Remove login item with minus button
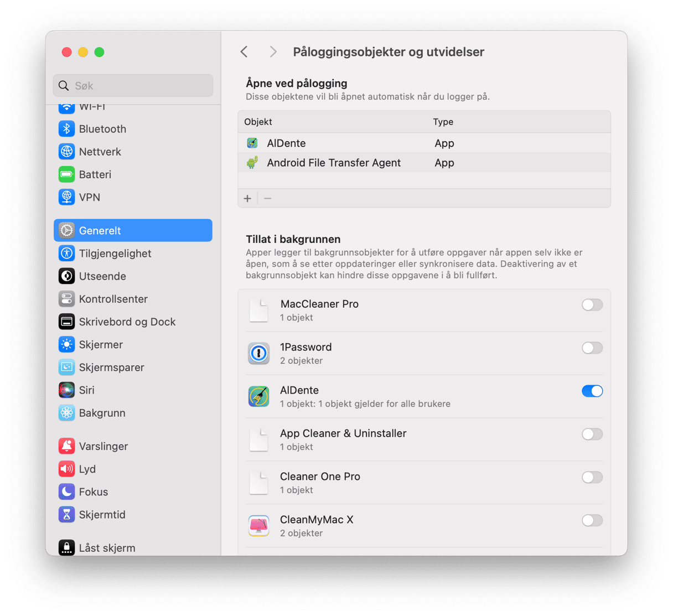673x616 pixels. point(268,198)
